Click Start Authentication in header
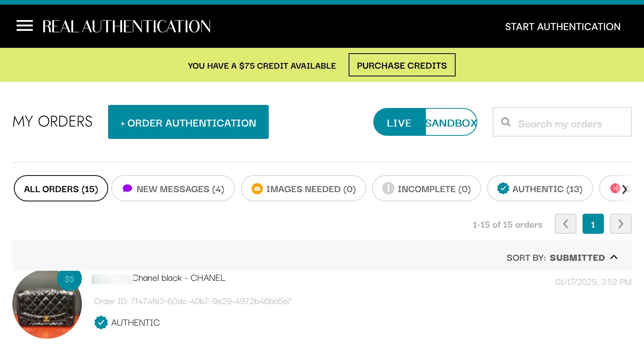This screenshot has height=353, width=644. pos(563,27)
